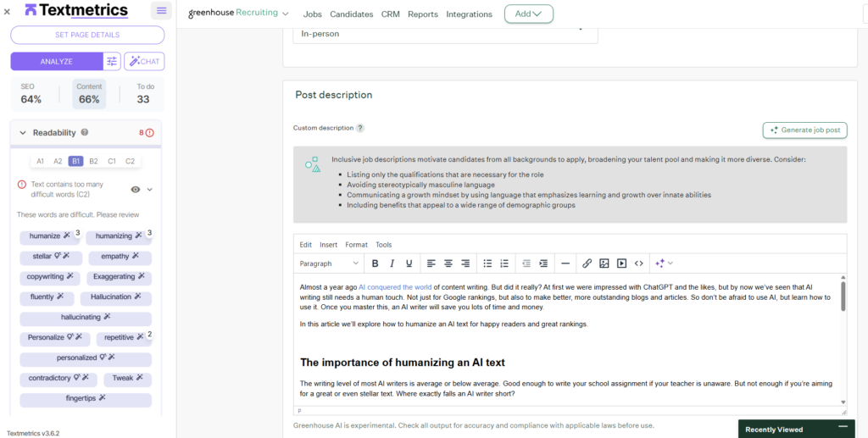868x438 pixels.
Task: Toggle eye icon for difficult words
Action: tap(136, 190)
